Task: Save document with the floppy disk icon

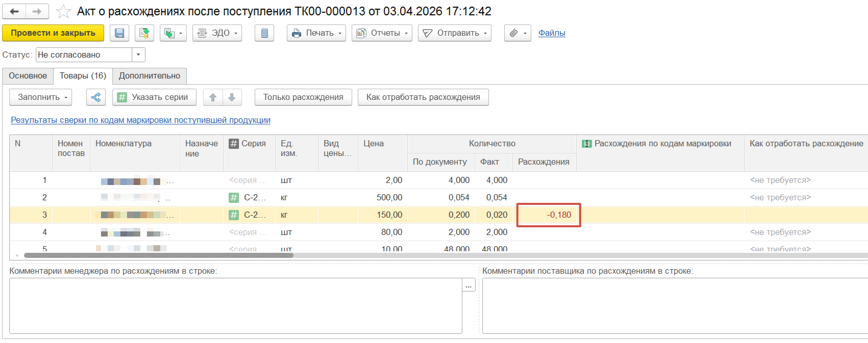Action: [x=119, y=33]
